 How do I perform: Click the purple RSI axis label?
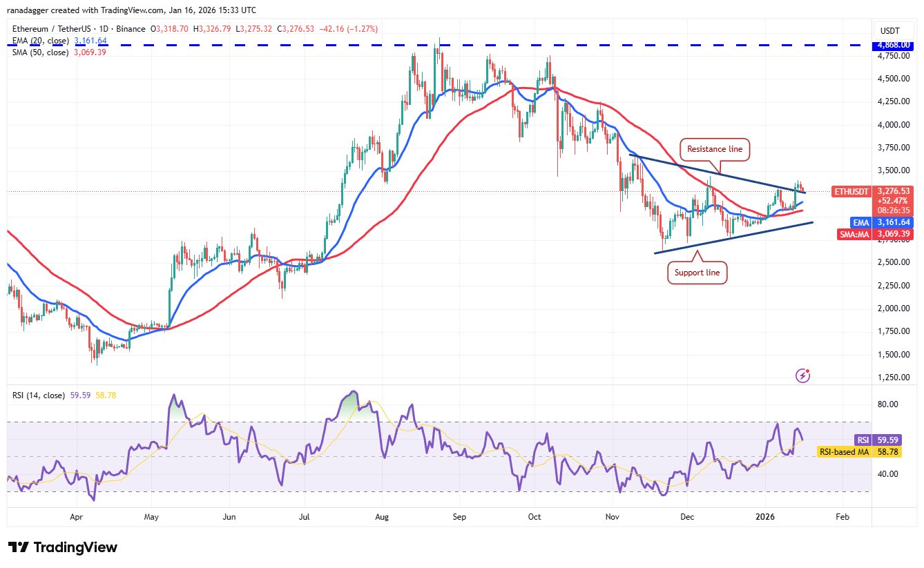click(861, 440)
